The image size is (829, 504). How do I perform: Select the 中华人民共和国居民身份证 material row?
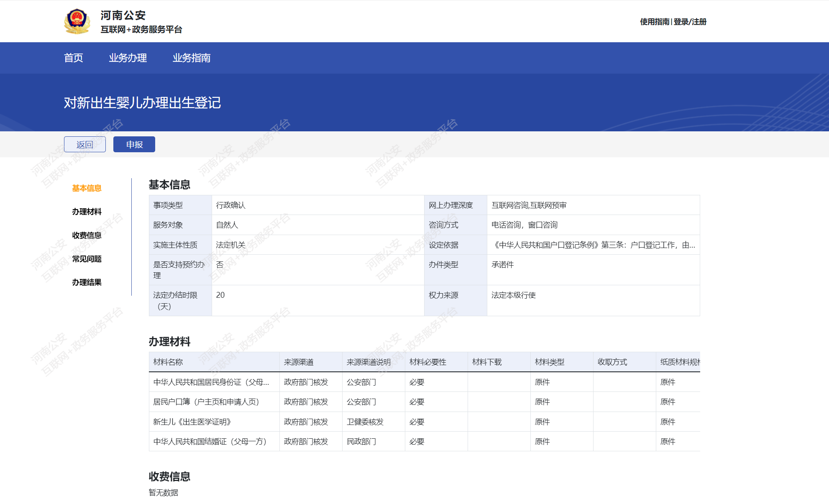point(211,382)
